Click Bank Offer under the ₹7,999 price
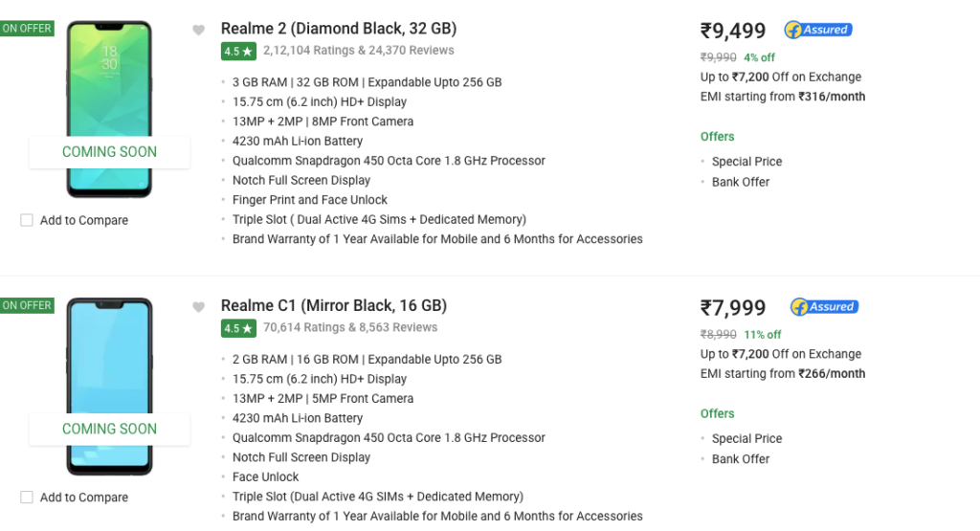 tap(741, 459)
